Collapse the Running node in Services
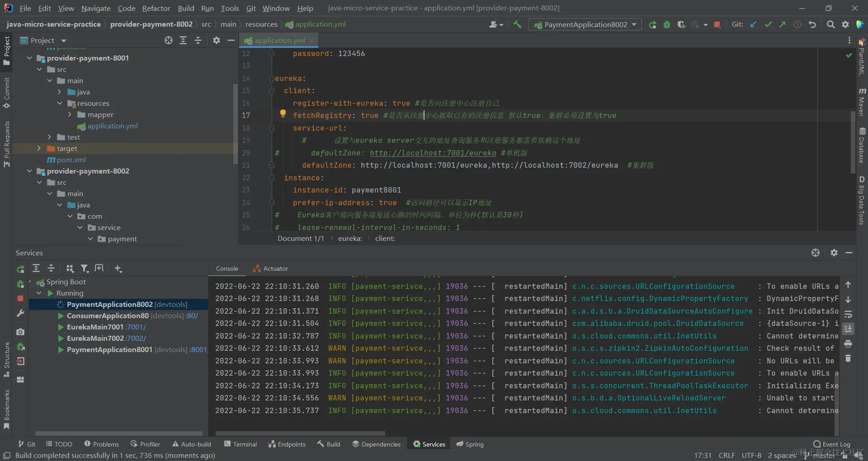Viewport: 868px width, 461px height. pos(39,293)
